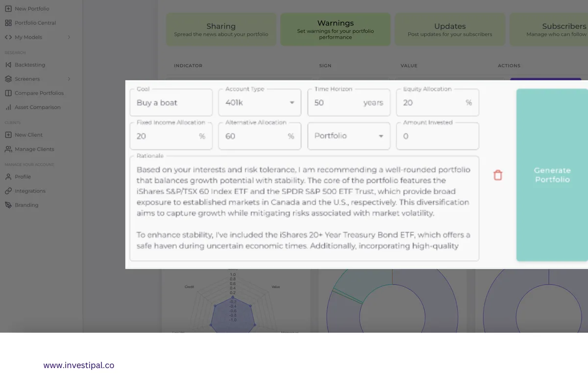Viewport: 588px width, 392px height.
Task: Expand the My Models section
Action: tap(69, 37)
